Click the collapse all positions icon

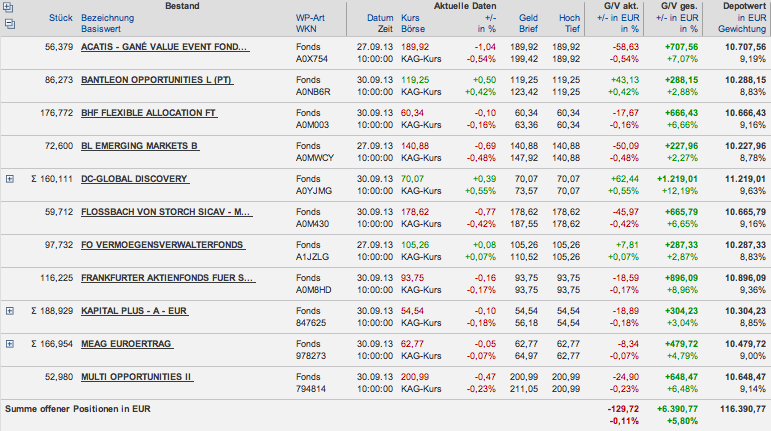[9, 21]
